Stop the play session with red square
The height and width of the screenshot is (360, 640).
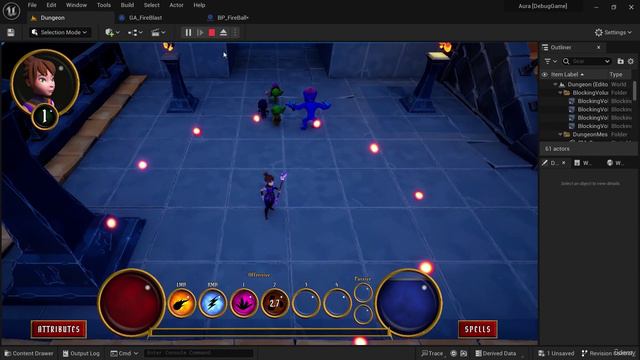[x=212, y=33]
